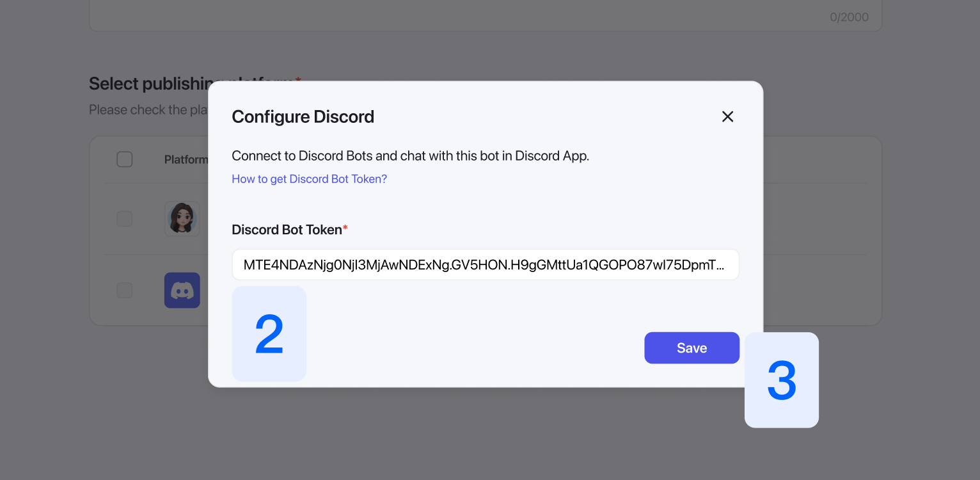
Task: Tick the checkbox beside the Discord logo
Action: click(125, 291)
